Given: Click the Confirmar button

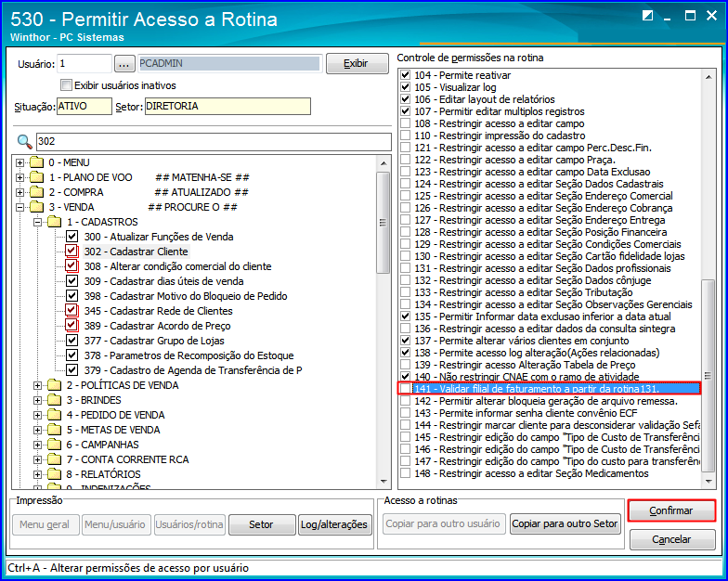Looking at the screenshot, I should pyautogui.click(x=671, y=510).
